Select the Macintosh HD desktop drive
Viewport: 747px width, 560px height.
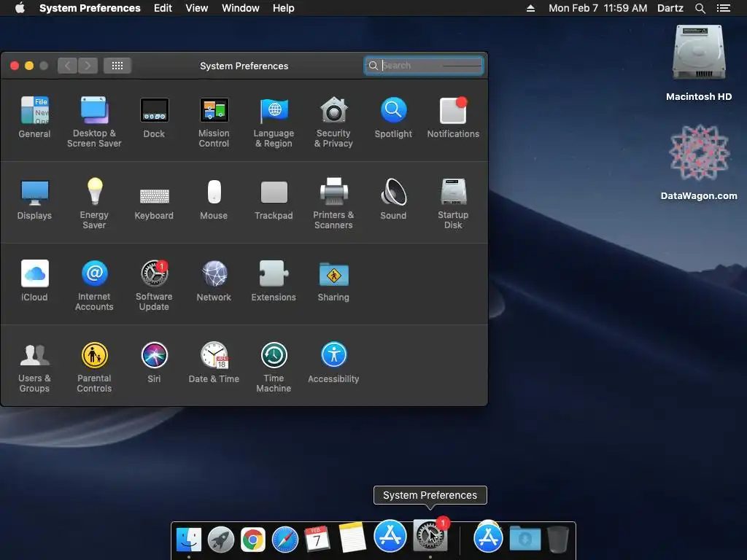pyautogui.click(x=699, y=63)
